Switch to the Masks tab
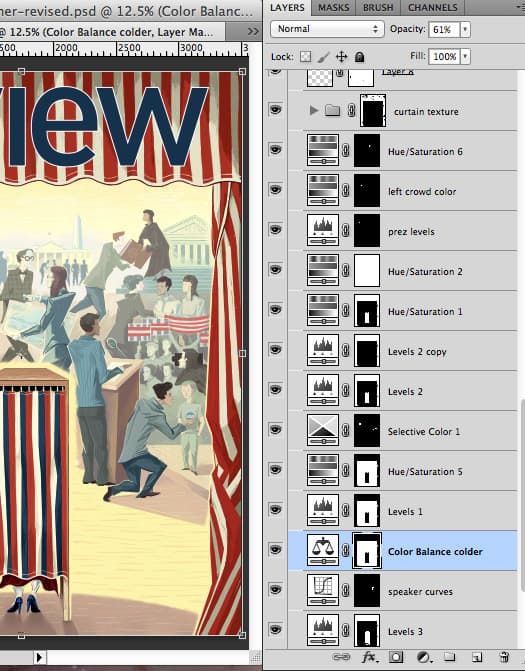Image resolution: width=525 pixels, height=671 pixels. (333, 7)
